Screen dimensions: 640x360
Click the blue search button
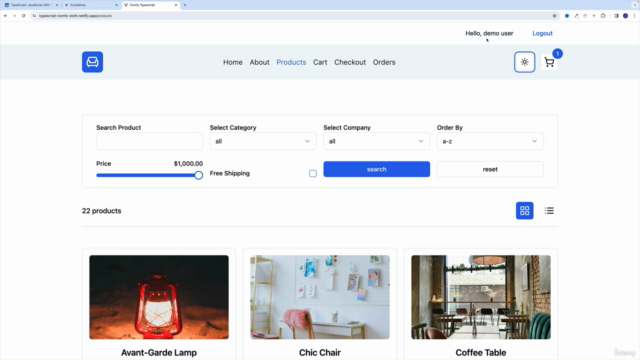[376, 169]
